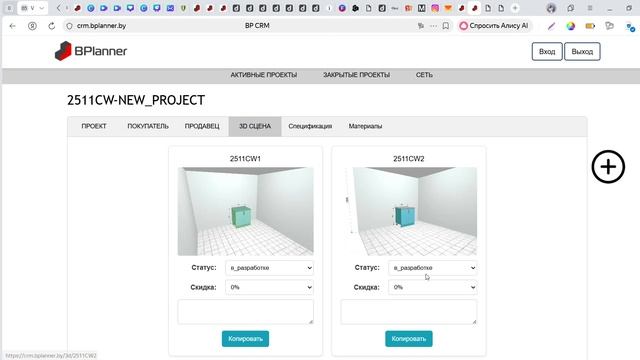This screenshot has width=640, height=360.
Task: Open the Yandex account icon beside back arrow
Action: tap(32, 26)
